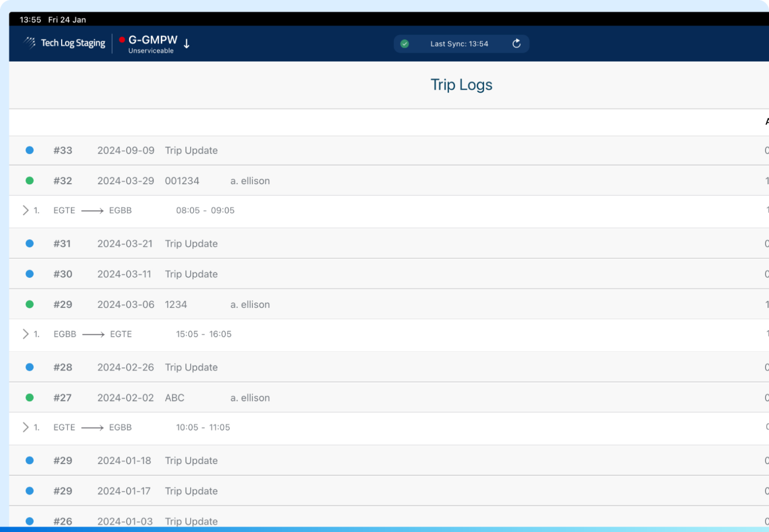This screenshot has height=532, width=769.
Task: Select the G-GMPW aircraft label
Action: pos(153,40)
